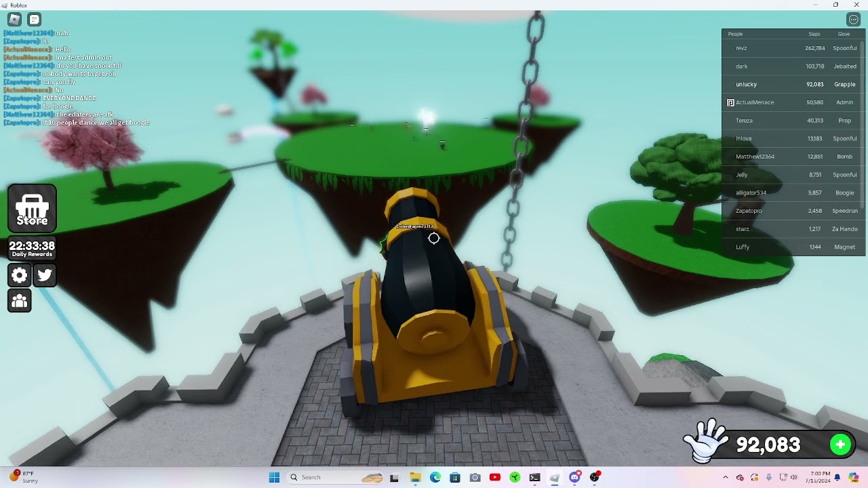Click the ActualMenace badge icon in leaderboard
The width and height of the screenshot is (868, 488).
(730, 102)
